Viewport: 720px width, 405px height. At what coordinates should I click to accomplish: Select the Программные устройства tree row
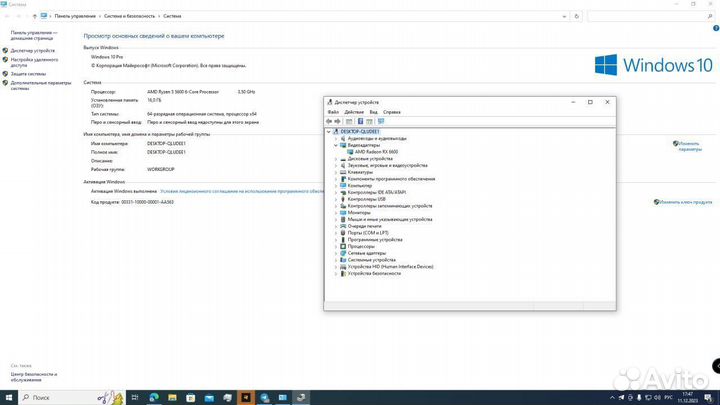pyautogui.click(x=375, y=240)
